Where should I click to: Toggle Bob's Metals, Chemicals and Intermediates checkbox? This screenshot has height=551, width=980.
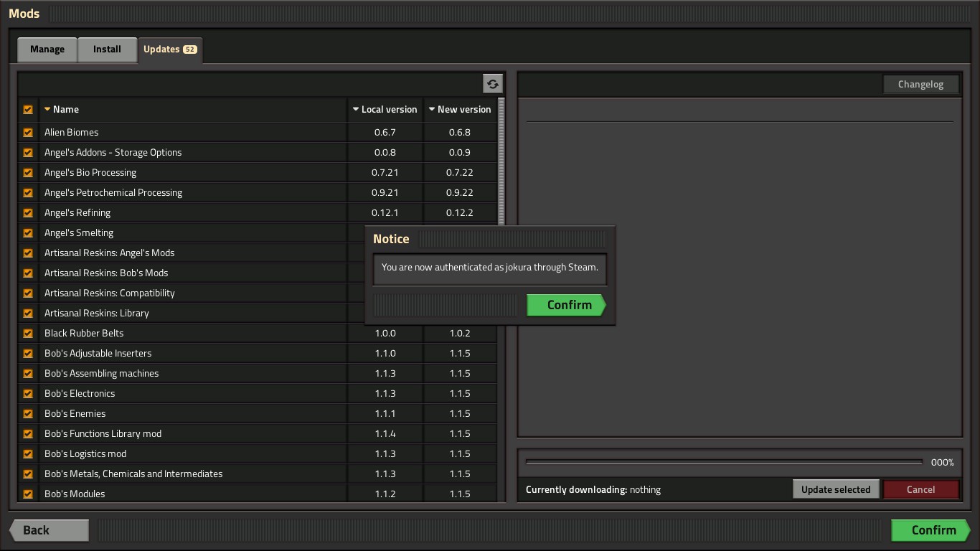click(28, 474)
